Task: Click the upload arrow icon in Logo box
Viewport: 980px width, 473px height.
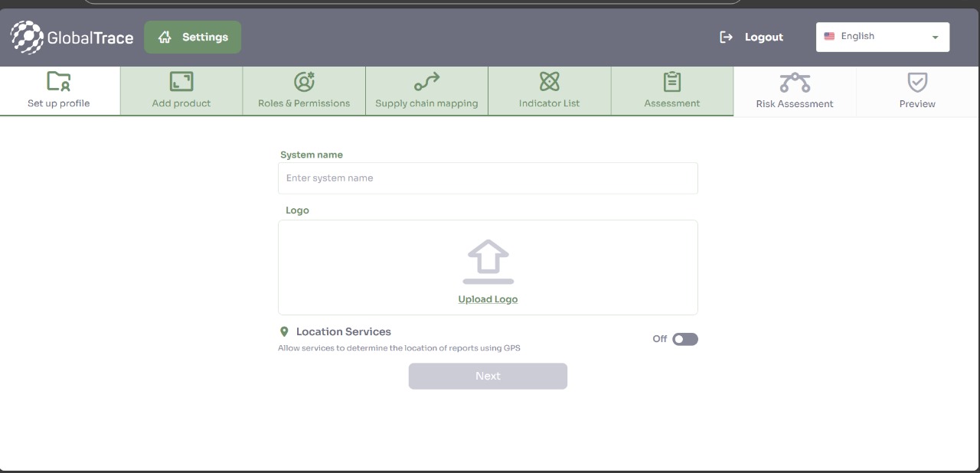Action: 488,262
